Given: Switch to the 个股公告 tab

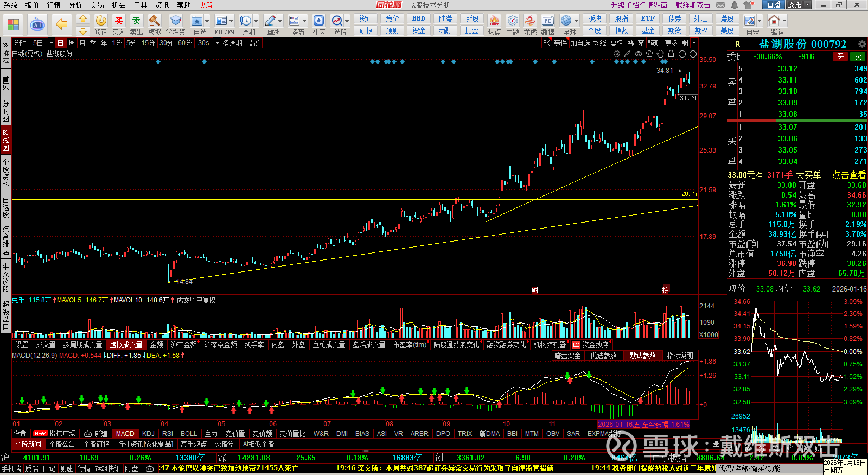Looking at the screenshot, I should [x=62, y=444].
